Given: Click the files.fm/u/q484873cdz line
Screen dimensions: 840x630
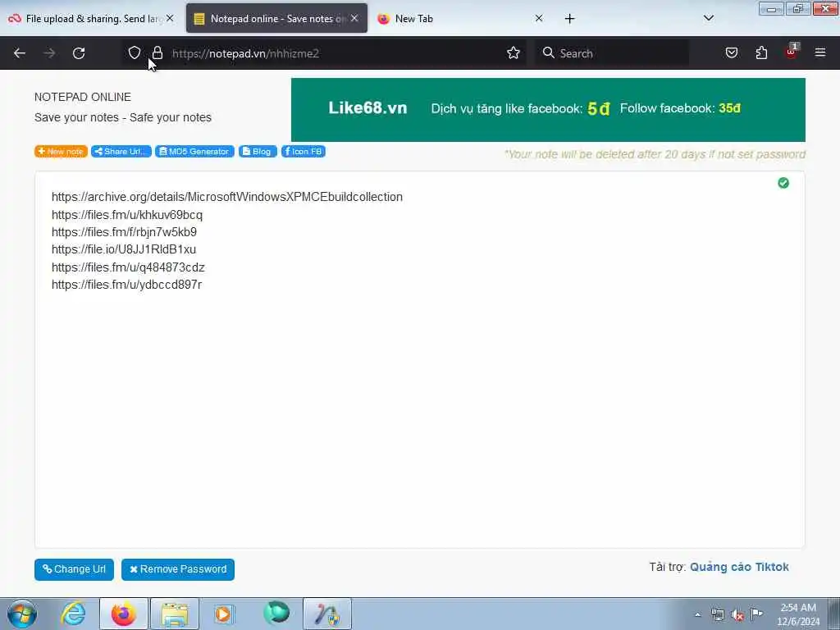Looking at the screenshot, I should [128, 267].
